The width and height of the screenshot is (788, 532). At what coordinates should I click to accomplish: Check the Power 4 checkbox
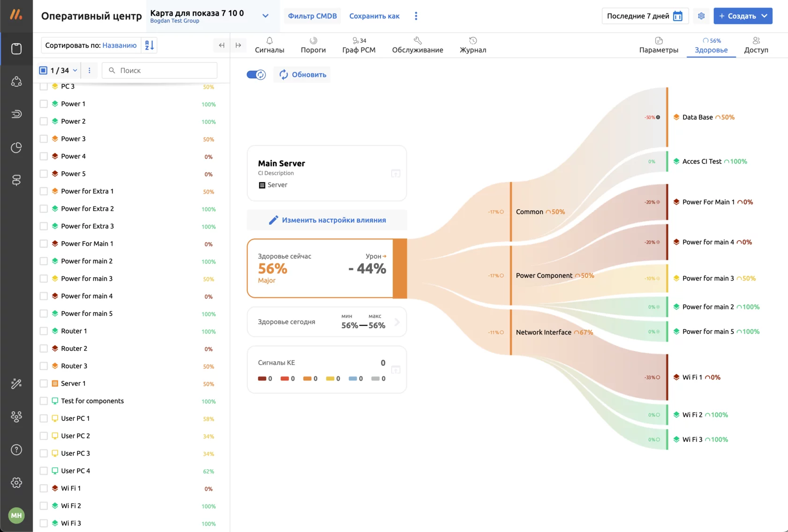[44, 156]
